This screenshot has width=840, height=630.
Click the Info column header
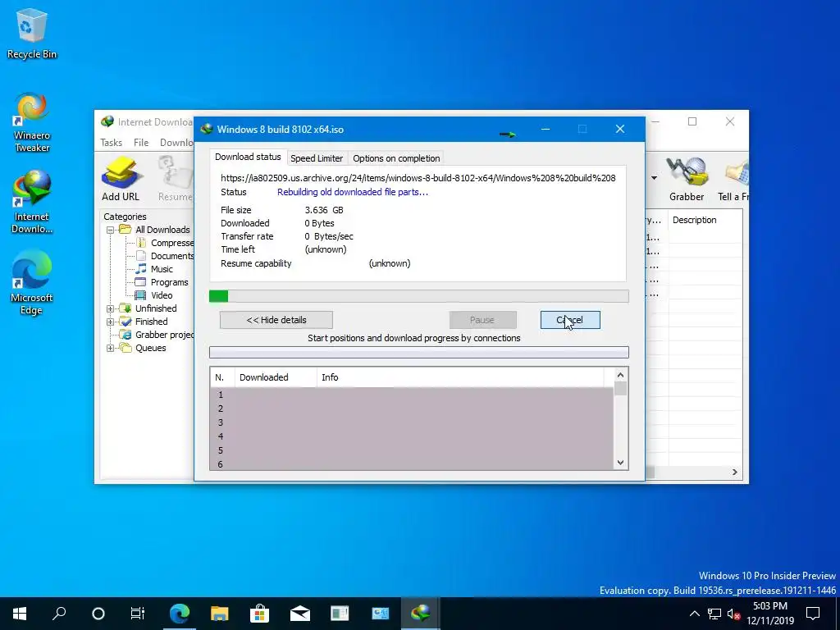[460, 377]
